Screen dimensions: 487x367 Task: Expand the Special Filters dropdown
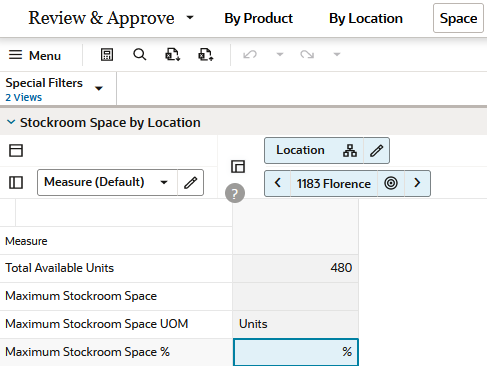99,88
